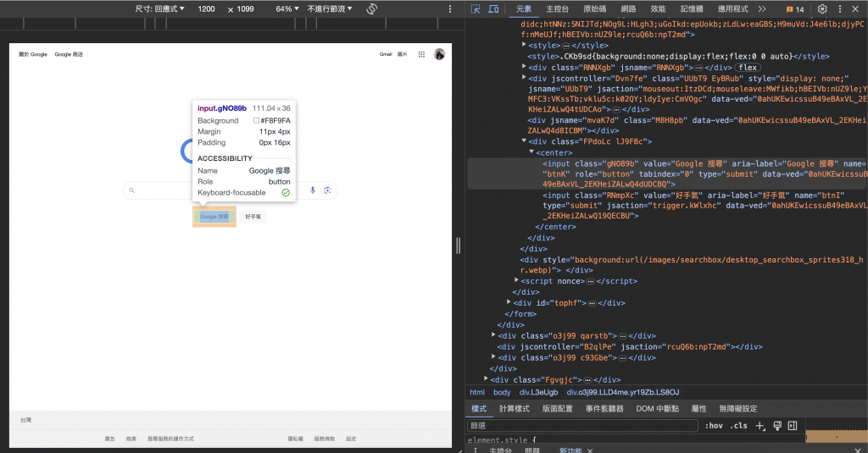Switch to the 效能 Performance tab
Image resolution: width=868 pixels, height=453 pixels.
pos(658,8)
